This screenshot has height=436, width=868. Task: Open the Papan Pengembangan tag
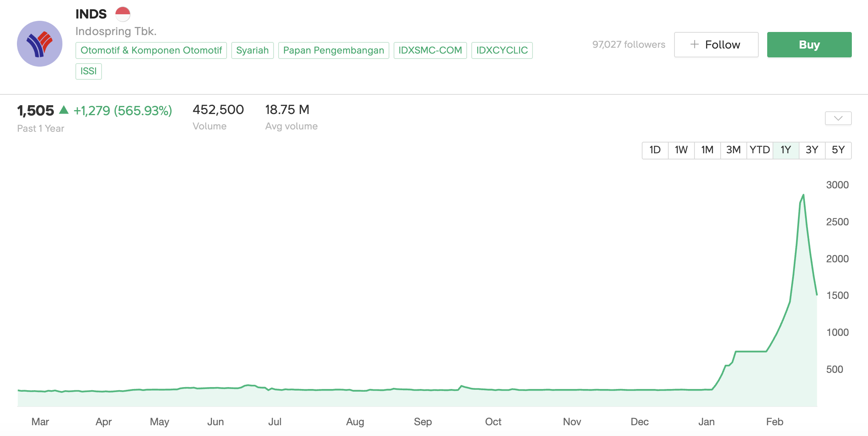click(334, 50)
